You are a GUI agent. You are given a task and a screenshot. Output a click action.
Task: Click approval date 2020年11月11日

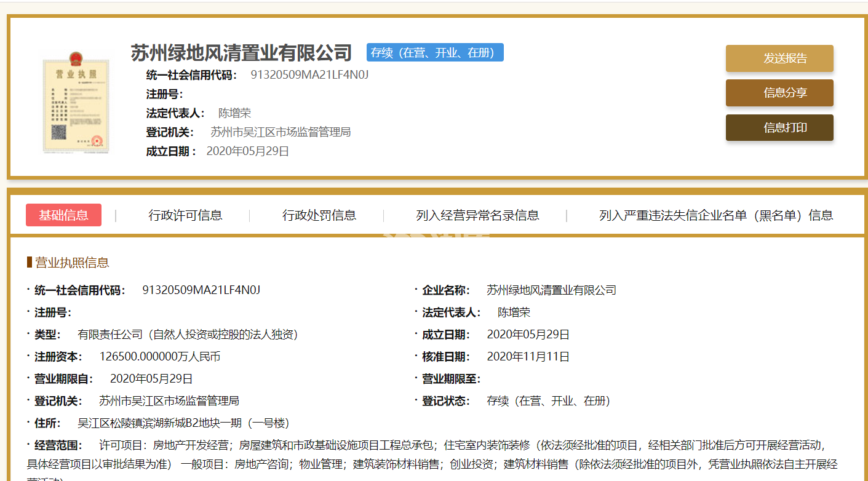pos(528,357)
